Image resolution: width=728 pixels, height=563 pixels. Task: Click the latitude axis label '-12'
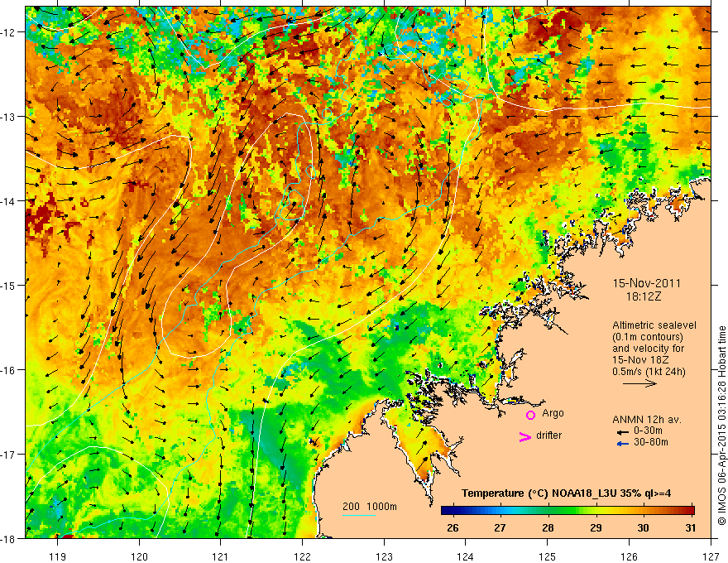pyautogui.click(x=8, y=32)
